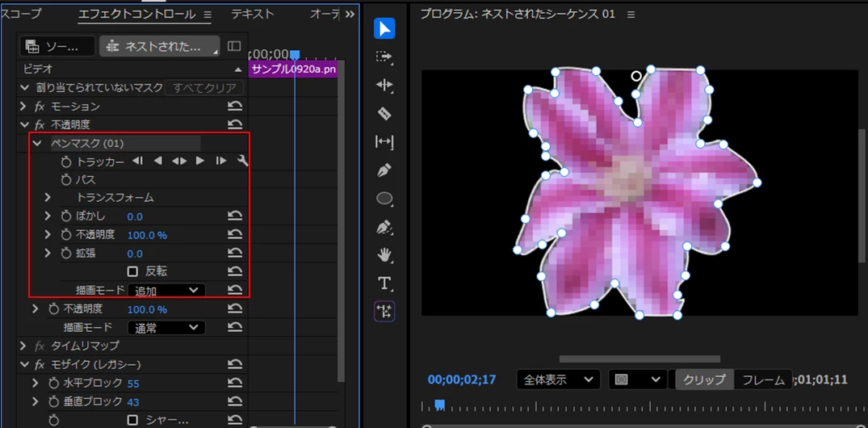Select the Razor tool

pos(384,114)
